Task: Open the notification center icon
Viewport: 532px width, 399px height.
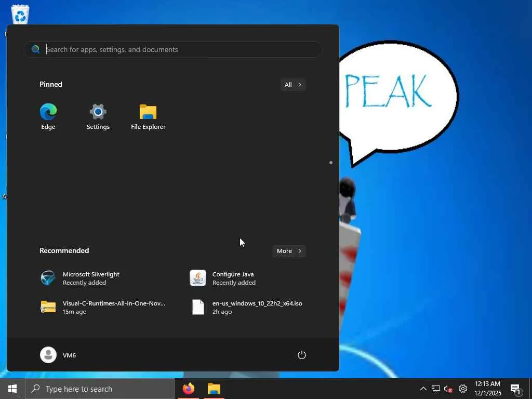Action: [515, 389]
